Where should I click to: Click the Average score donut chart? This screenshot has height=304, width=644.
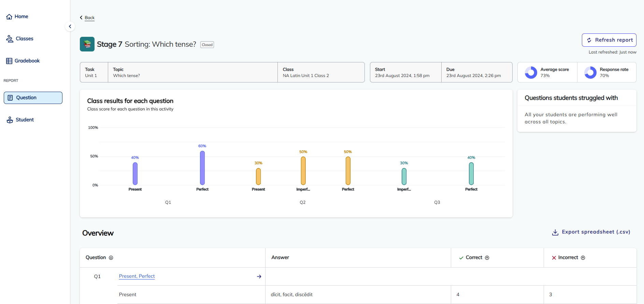click(531, 72)
